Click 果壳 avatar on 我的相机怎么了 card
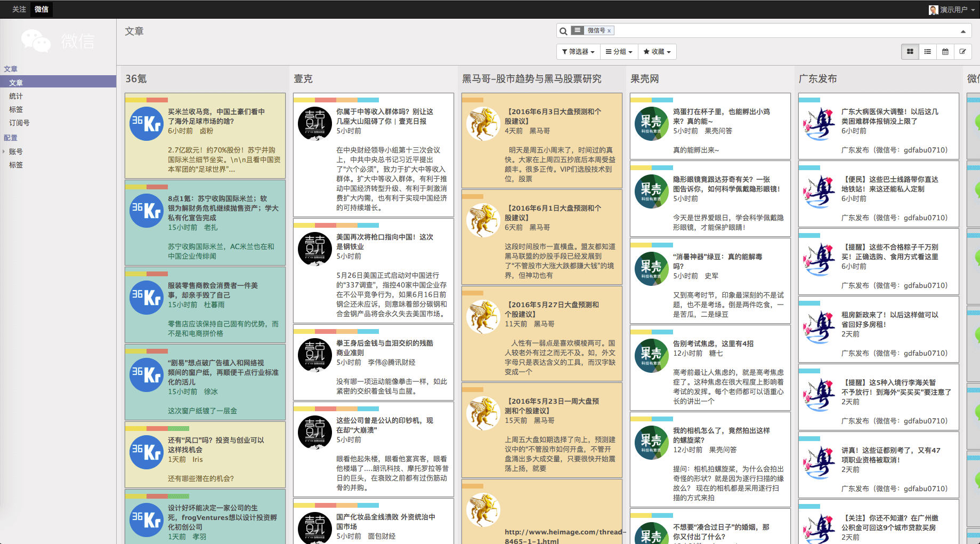 point(652,443)
